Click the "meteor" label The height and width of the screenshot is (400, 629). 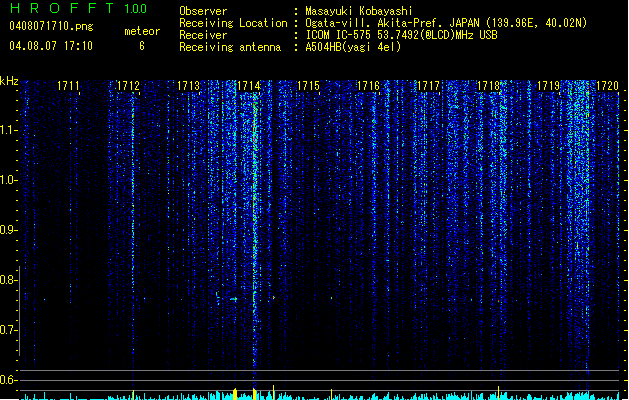[x=142, y=31]
